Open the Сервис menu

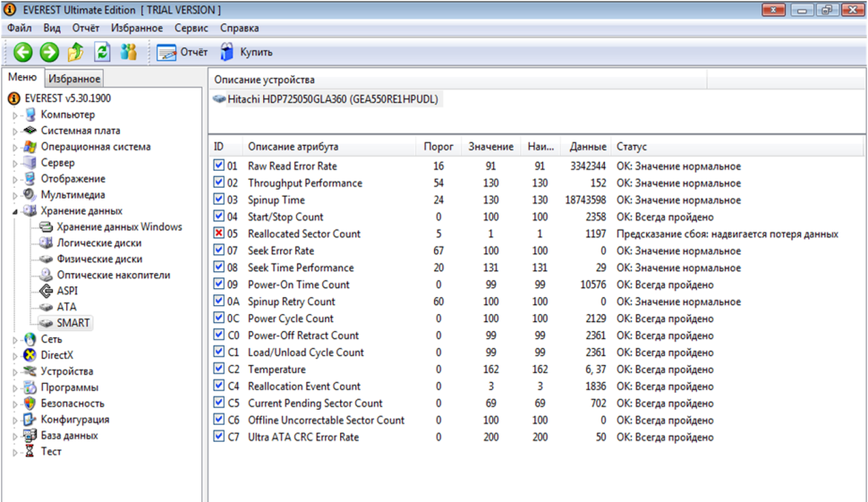191,28
